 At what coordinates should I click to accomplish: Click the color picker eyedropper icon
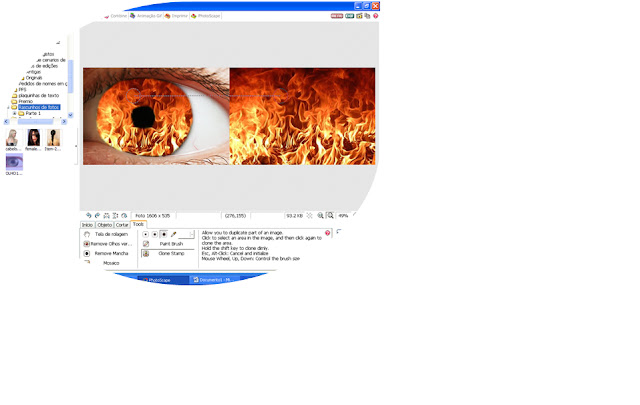pyautogui.click(x=173, y=234)
